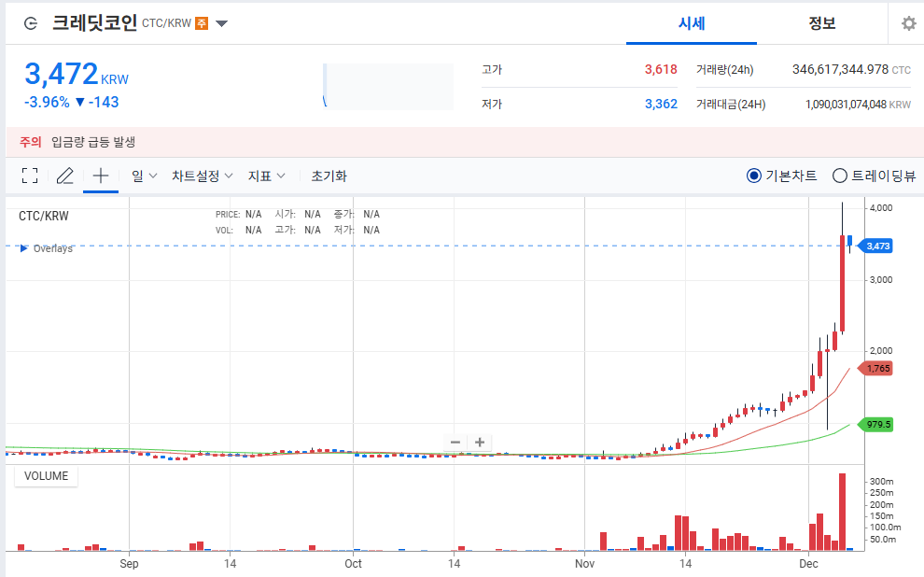This screenshot has width=924, height=577.
Task: Open the coin selector dropdown arrow
Action: 221,23
